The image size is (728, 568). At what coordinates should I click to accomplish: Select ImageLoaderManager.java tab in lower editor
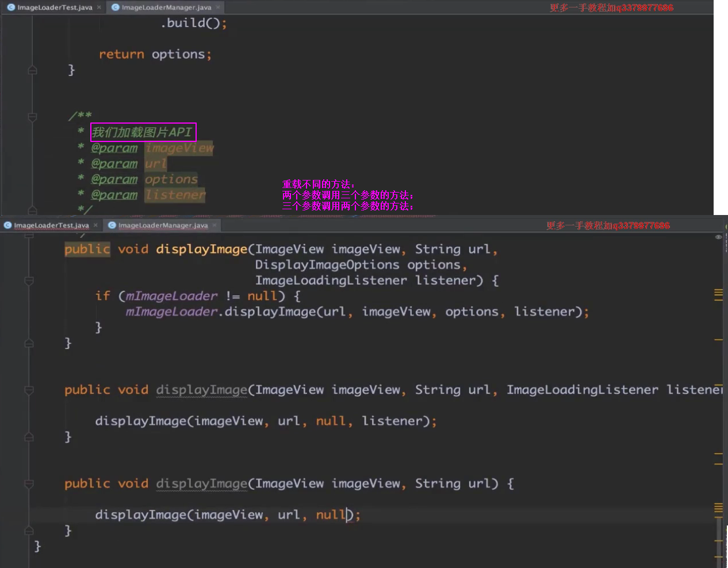click(163, 225)
